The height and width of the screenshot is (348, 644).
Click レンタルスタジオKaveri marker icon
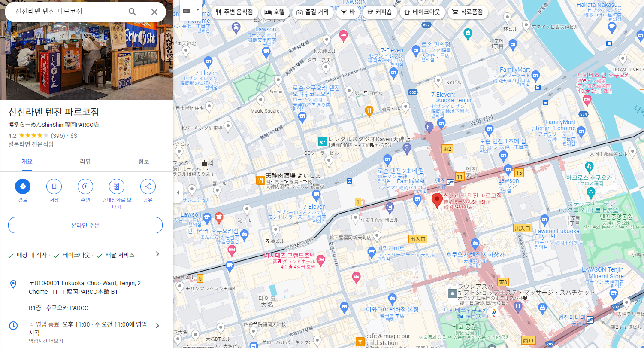point(322,141)
